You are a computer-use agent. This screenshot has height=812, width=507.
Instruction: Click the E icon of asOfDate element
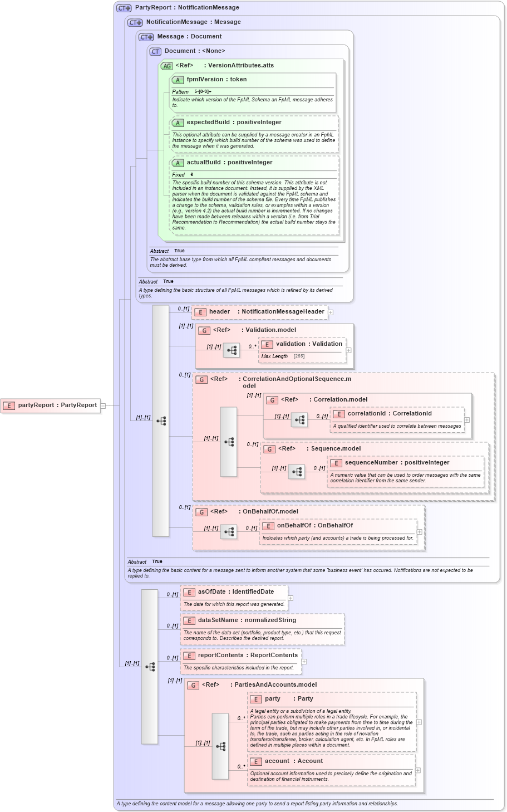click(189, 592)
